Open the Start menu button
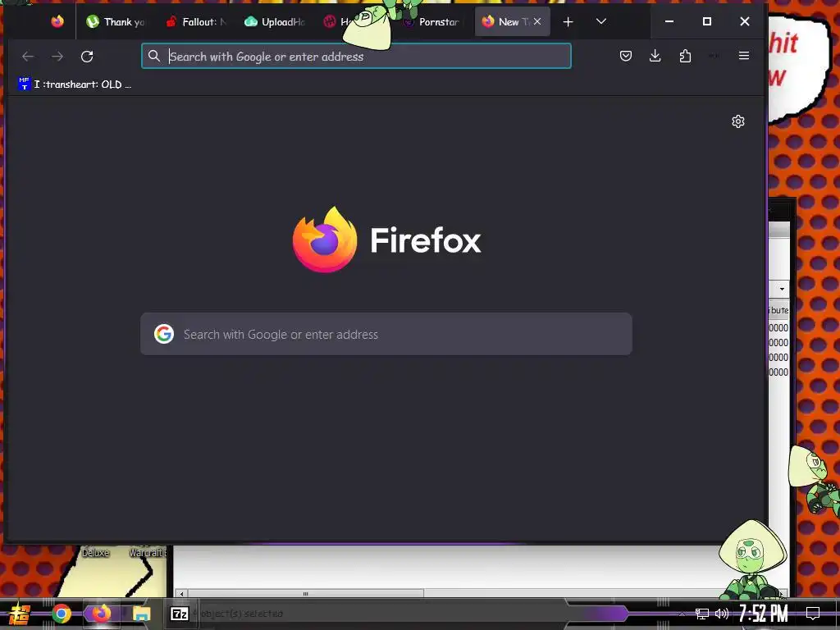 [20, 614]
